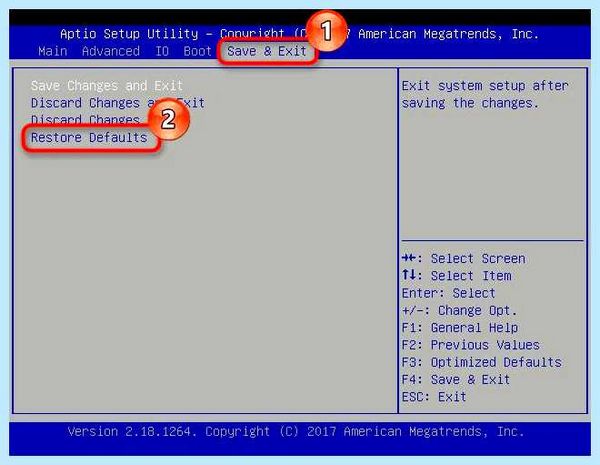Click the 'ESC: Exit' hint
The width and height of the screenshot is (600, 465).
click(x=434, y=396)
